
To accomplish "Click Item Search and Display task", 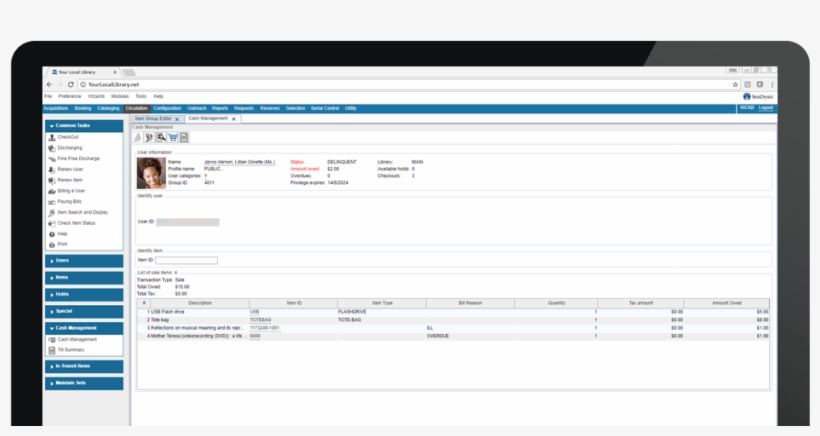I will [82, 212].
